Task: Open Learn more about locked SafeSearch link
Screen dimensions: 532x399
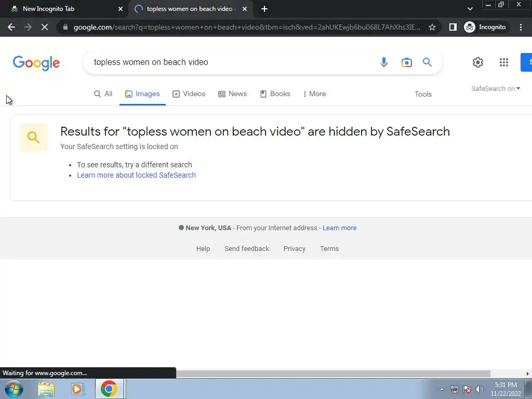Action: click(137, 175)
